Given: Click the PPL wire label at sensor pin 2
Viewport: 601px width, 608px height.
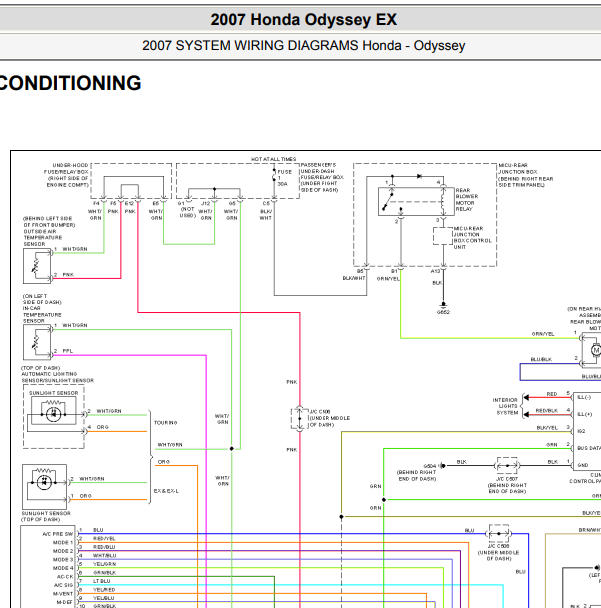Looking at the screenshot, I should [67, 351].
